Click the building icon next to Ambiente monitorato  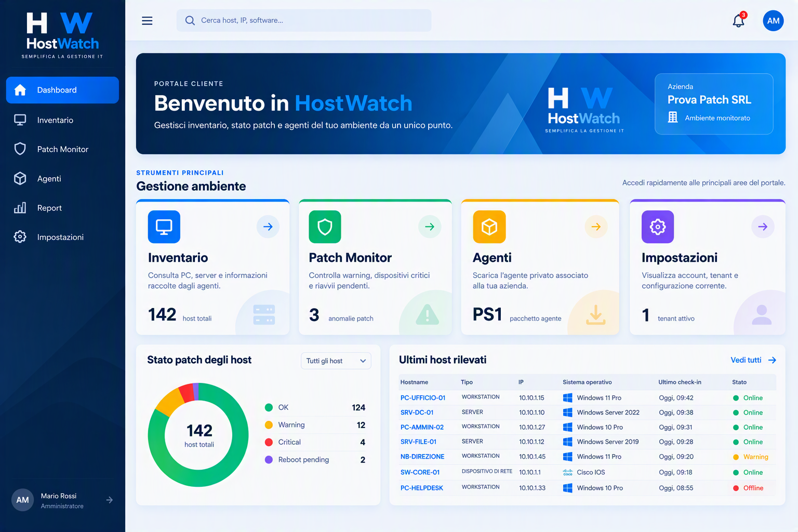coord(673,117)
